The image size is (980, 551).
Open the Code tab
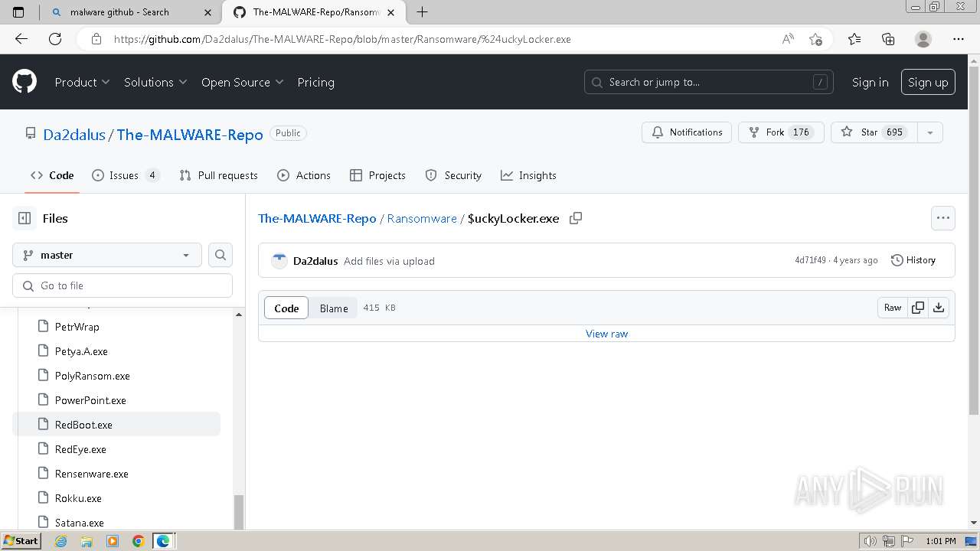click(52, 175)
